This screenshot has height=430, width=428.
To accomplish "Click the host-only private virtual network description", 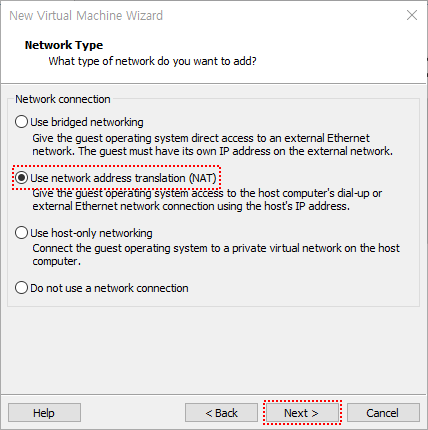I will [x=216, y=255].
